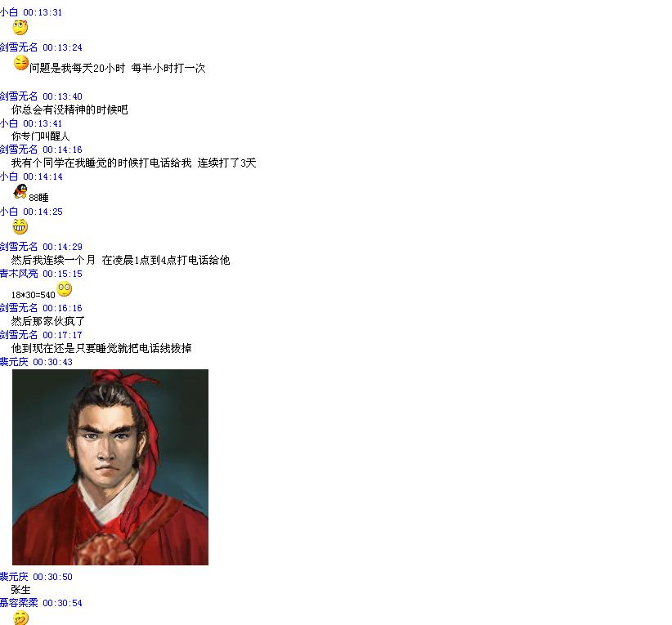Click the thinking emoji at 00:30:54

[x=20, y=618]
